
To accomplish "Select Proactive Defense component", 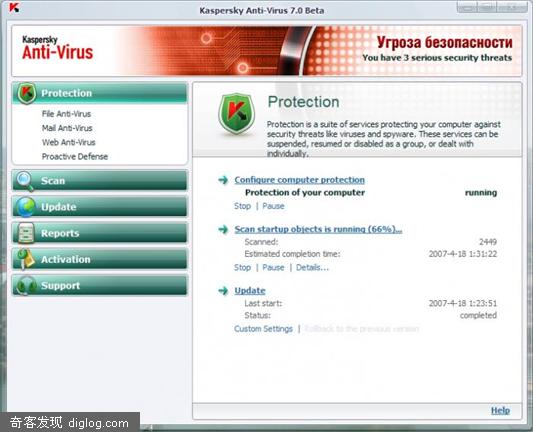I will pos(75,157).
